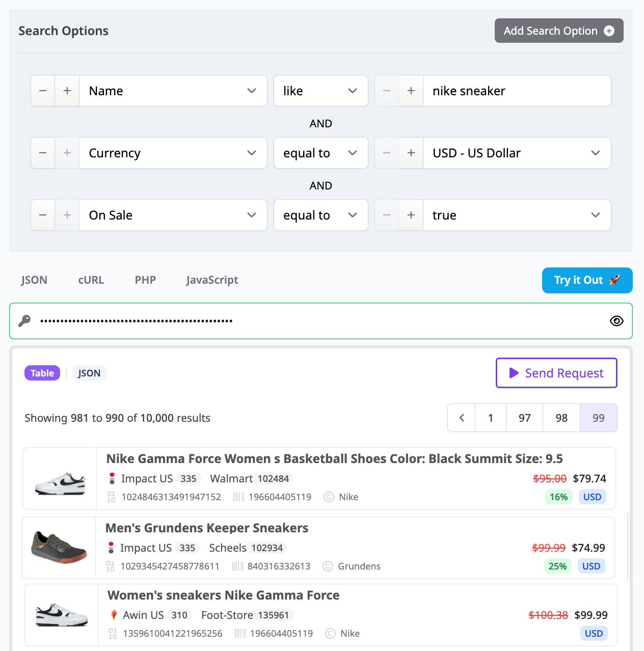The image size is (644, 651).
Task: Open the Currency field dropdown
Action: pos(173,153)
